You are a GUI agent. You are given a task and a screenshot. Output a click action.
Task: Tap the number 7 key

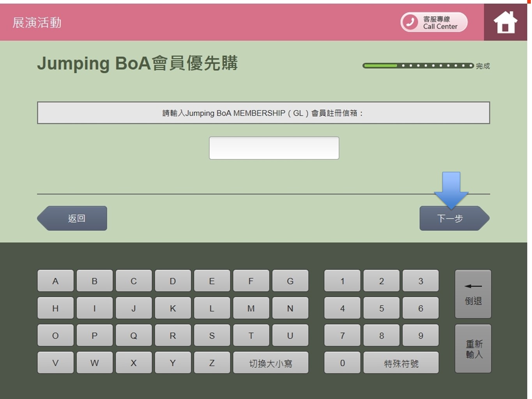coord(342,335)
